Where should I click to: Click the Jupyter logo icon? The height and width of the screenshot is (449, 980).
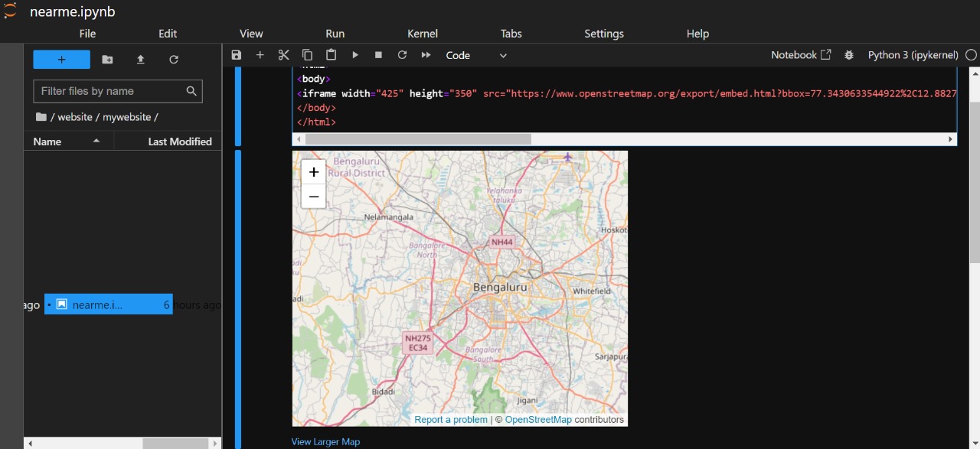(x=10, y=11)
